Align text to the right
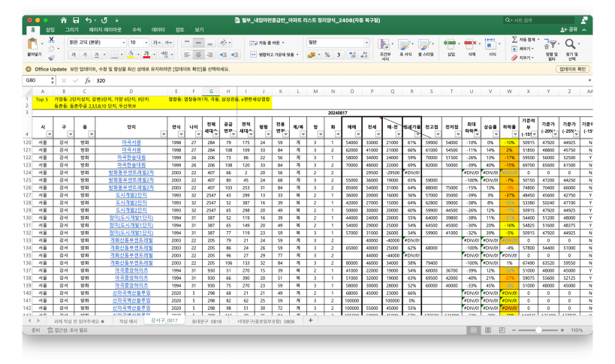Screen dimensions: 615x364 pyautogui.click(x=210, y=55)
